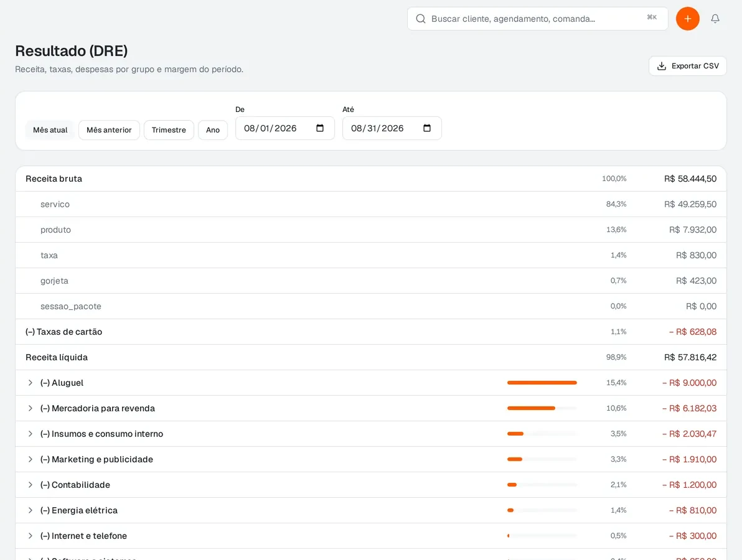Click the Mercadoria para revenda percentage bar
This screenshot has width=742, height=560.
[542, 408]
